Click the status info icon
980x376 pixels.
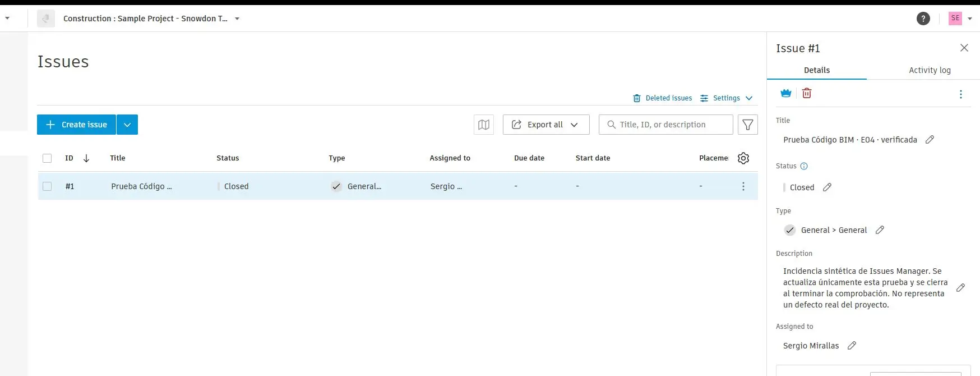[804, 166]
